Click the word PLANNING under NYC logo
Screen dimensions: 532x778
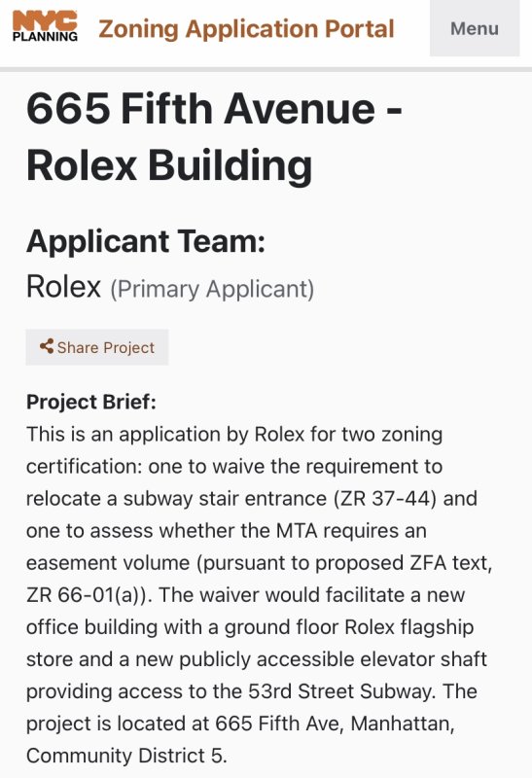pyautogui.click(x=45, y=36)
